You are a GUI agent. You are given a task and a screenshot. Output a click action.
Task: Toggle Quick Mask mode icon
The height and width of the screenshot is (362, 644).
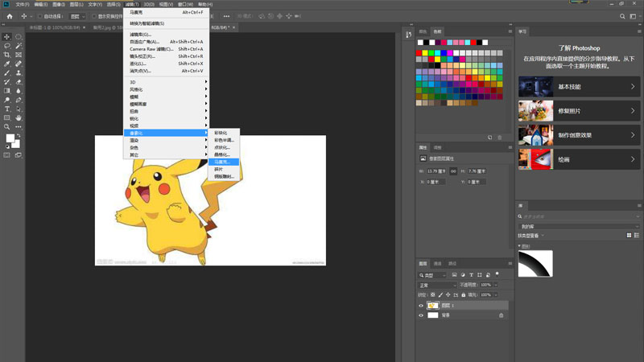pos(7,155)
